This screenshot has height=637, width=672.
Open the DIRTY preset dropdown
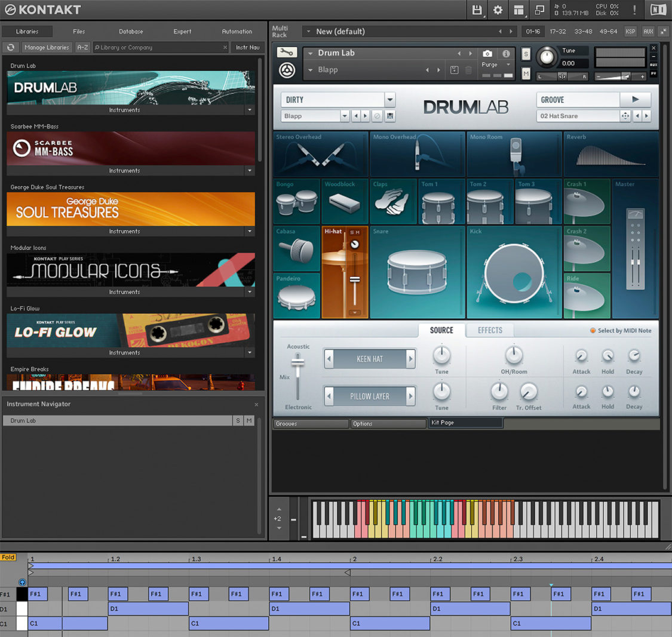[x=390, y=100]
